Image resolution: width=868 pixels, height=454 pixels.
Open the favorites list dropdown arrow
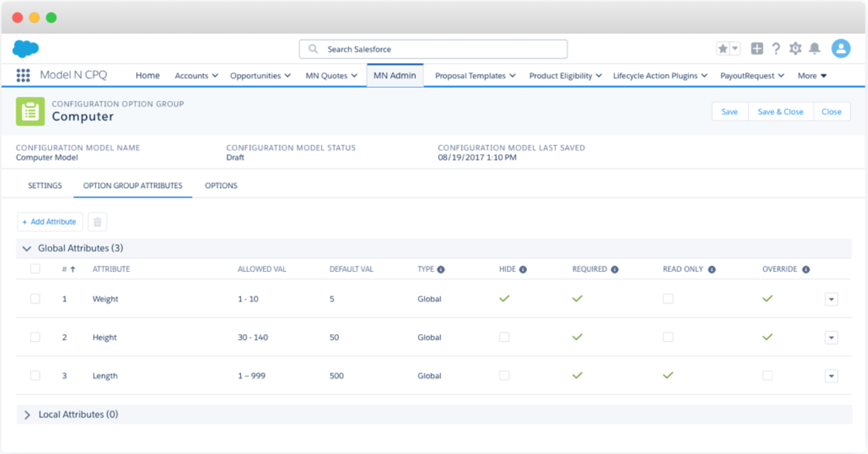[x=735, y=49]
